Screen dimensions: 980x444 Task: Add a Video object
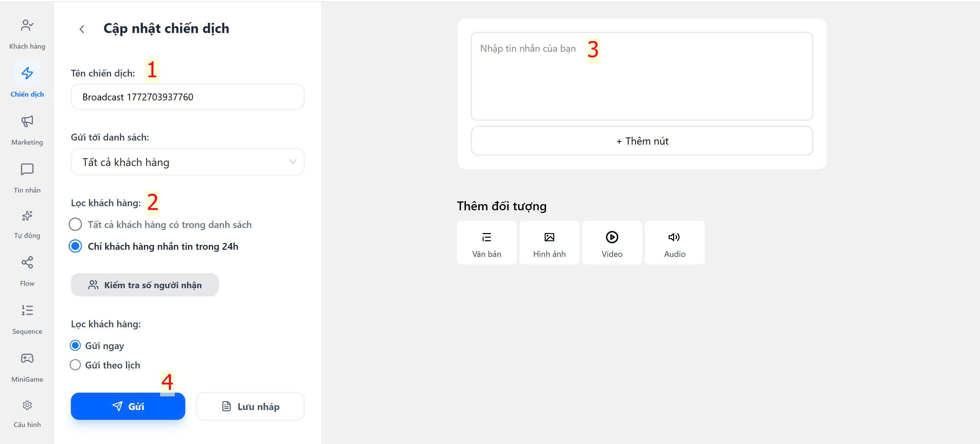point(612,243)
